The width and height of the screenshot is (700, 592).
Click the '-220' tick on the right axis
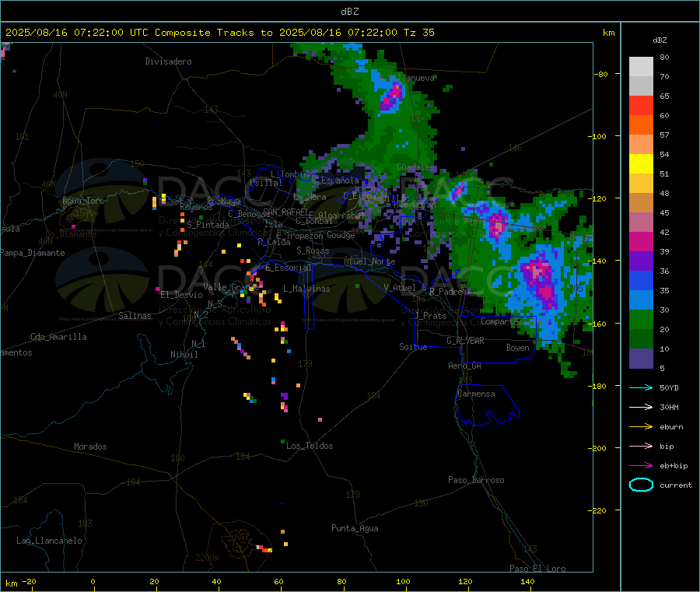pos(599,510)
